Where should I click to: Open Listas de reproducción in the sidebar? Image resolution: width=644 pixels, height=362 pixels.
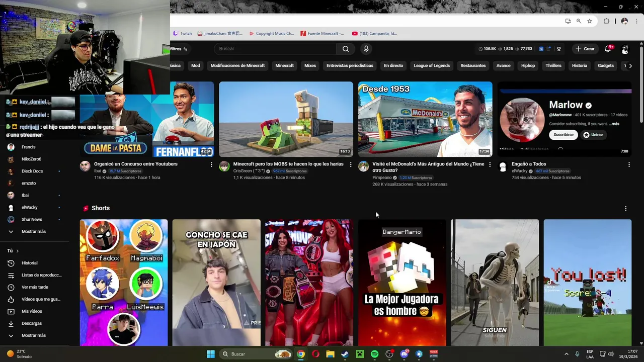click(34, 275)
